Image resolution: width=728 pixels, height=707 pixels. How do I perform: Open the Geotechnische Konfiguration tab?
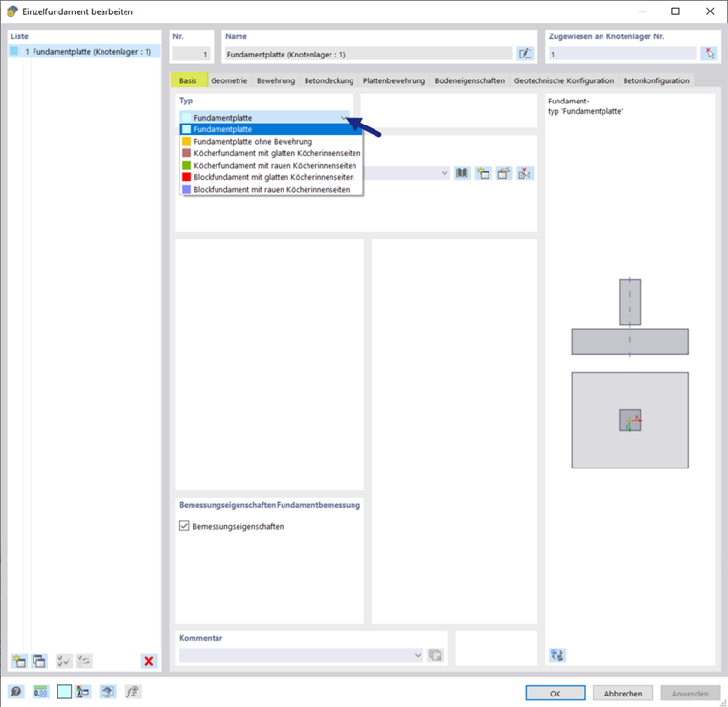(x=563, y=80)
